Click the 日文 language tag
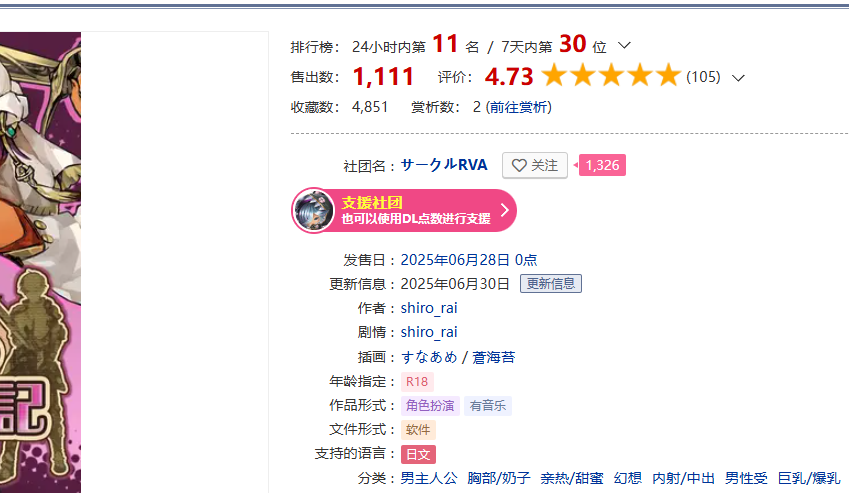 coord(418,454)
